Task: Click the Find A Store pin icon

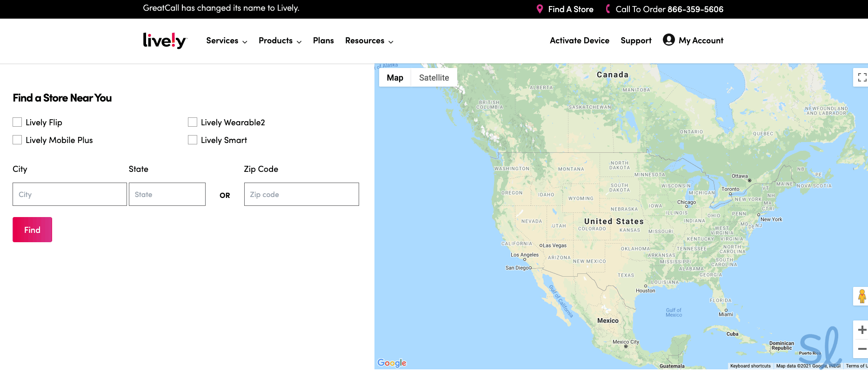Action: point(540,9)
